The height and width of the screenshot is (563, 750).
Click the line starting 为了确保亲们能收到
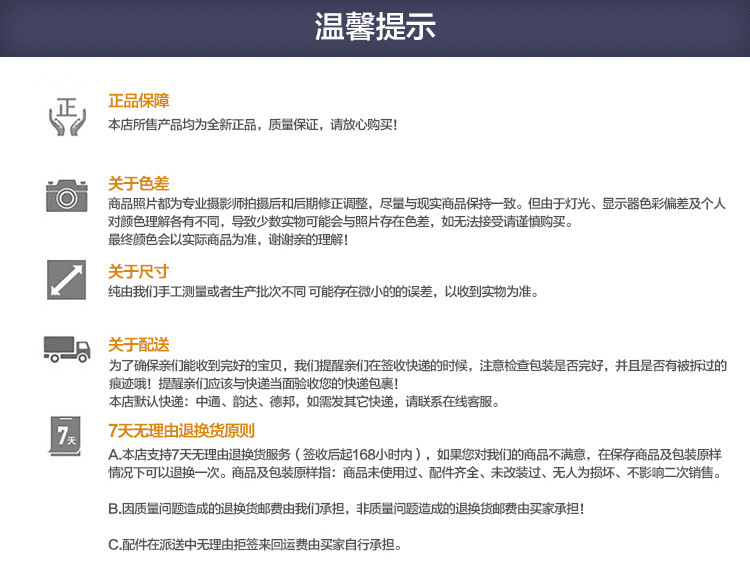(418, 366)
